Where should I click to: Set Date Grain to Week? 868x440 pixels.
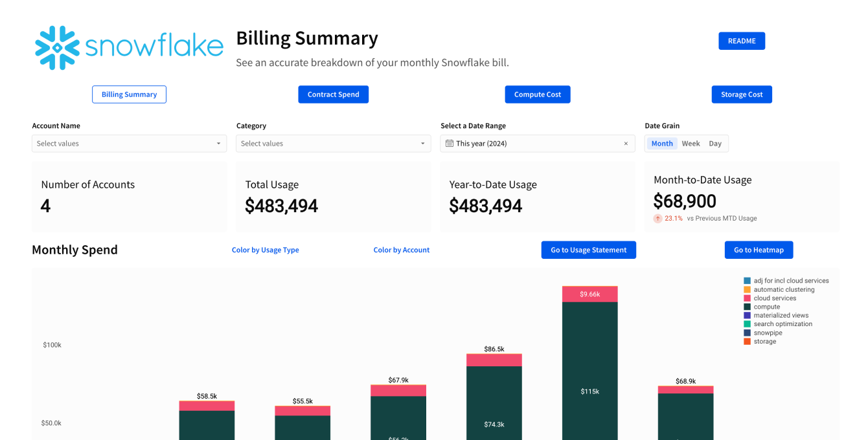point(691,144)
